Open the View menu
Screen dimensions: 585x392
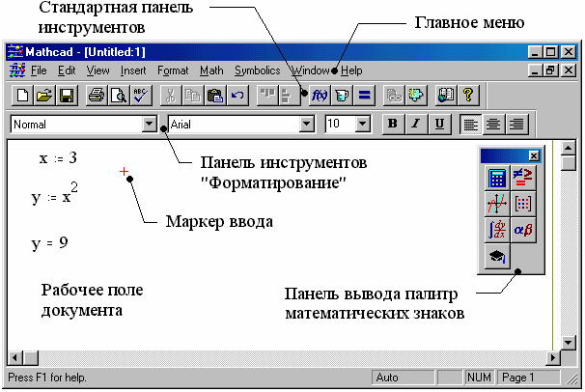pyautogui.click(x=97, y=70)
